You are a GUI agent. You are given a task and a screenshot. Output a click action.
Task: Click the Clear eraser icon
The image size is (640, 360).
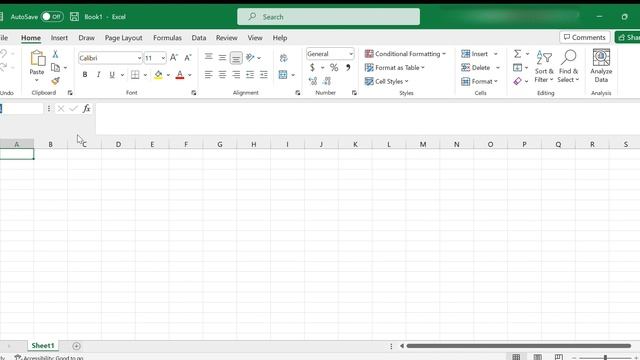[x=517, y=81]
